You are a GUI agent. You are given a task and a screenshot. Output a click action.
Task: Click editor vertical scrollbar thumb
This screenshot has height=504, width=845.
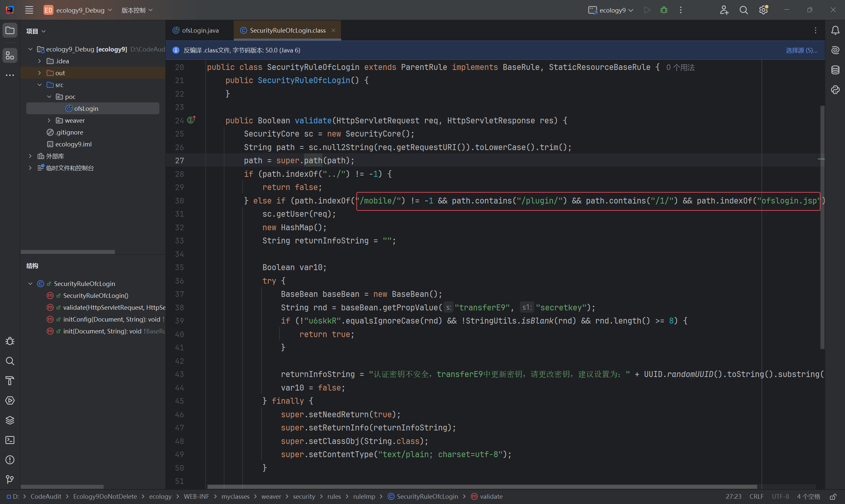(822, 227)
